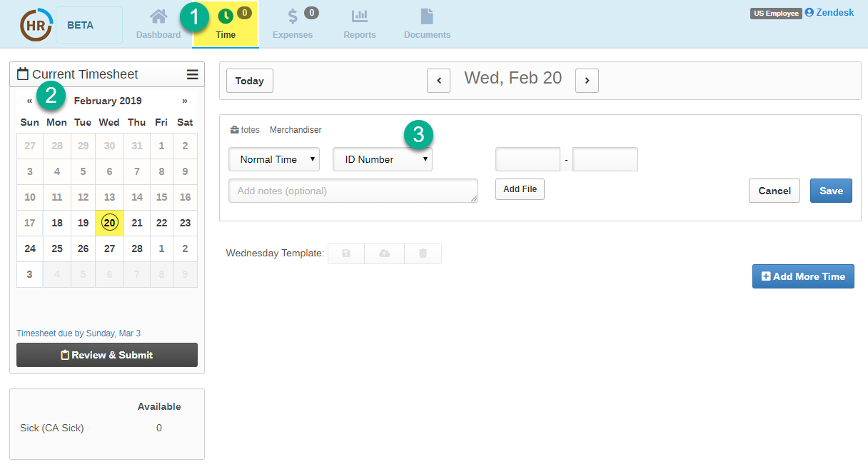Load Wednesday Template with cloud icon

(x=384, y=253)
